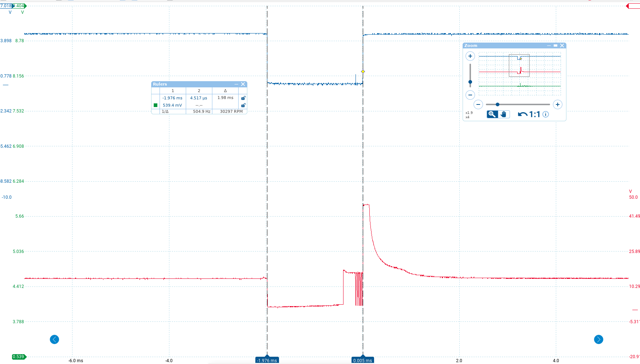
Task: Select the hand pan tool
Action: click(503, 114)
